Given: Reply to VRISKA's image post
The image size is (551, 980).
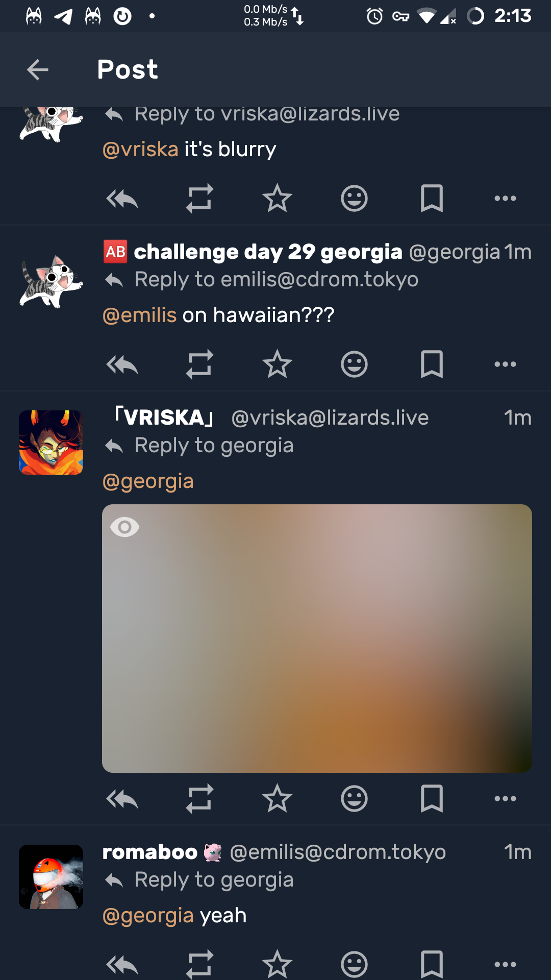Looking at the screenshot, I should (x=122, y=799).
